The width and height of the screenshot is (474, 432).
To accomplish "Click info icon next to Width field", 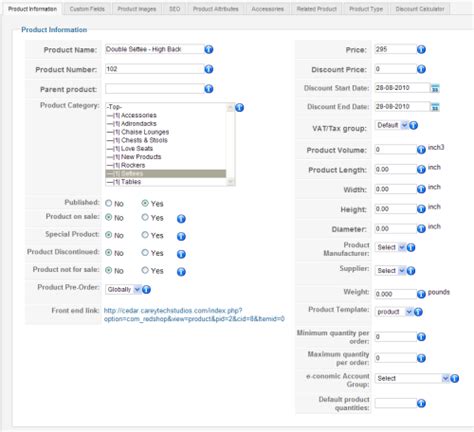I will pos(421,189).
